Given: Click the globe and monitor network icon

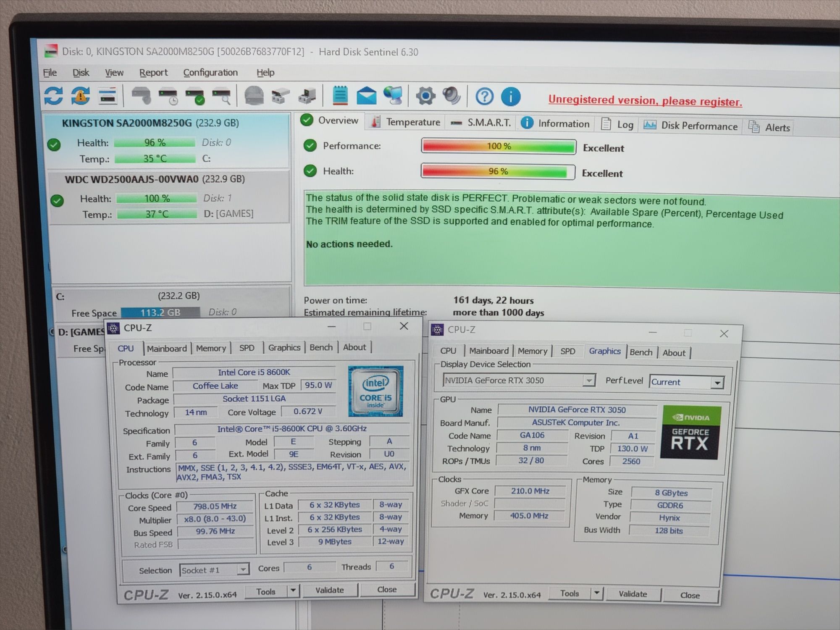Looking at the screenshot, I should [393, 95].
